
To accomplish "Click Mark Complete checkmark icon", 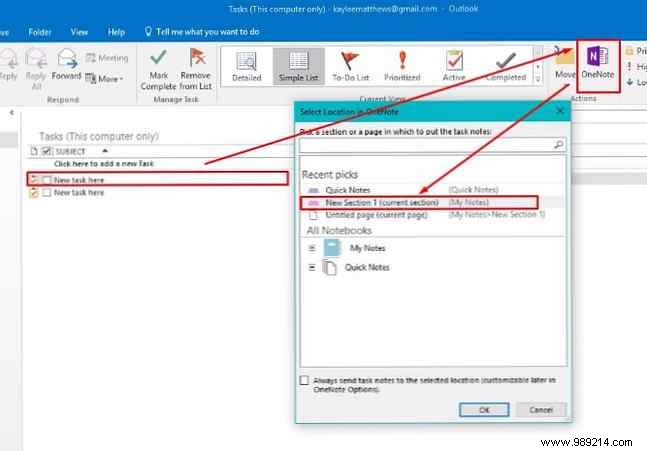I will (158, 57).
